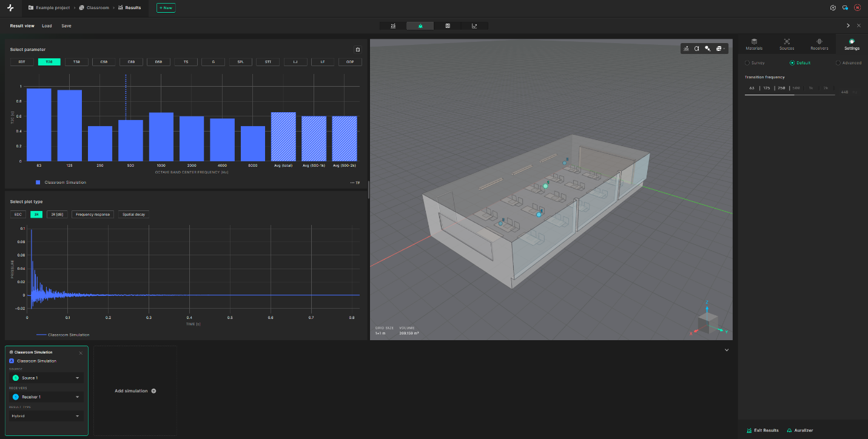Click the Auralizer headphones icon
868x439 pixels.
pos(789,431)
